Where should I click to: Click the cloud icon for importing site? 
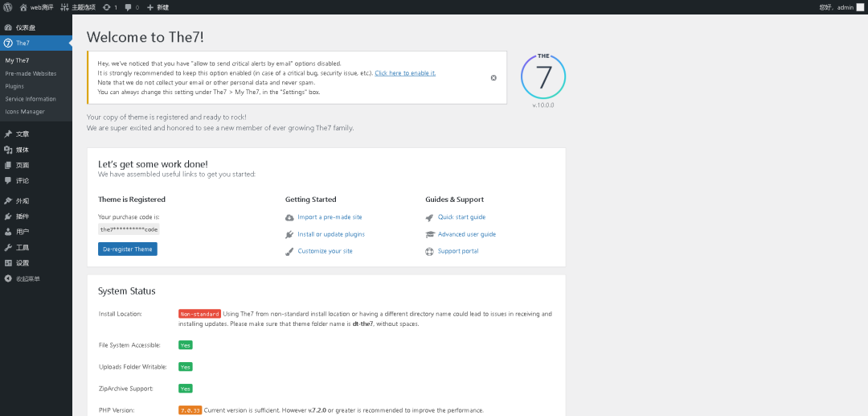click(289, 217)
